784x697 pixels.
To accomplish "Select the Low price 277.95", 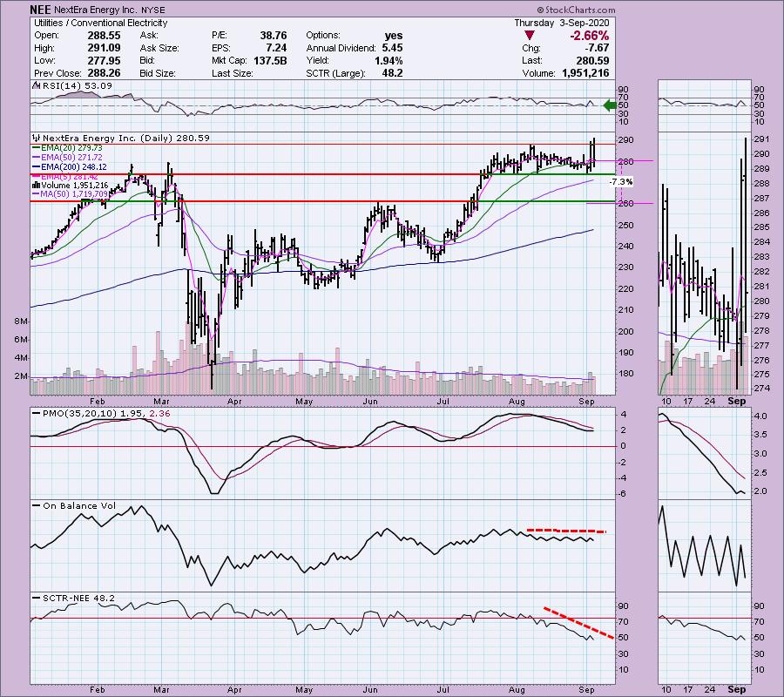I will point(104,60).
